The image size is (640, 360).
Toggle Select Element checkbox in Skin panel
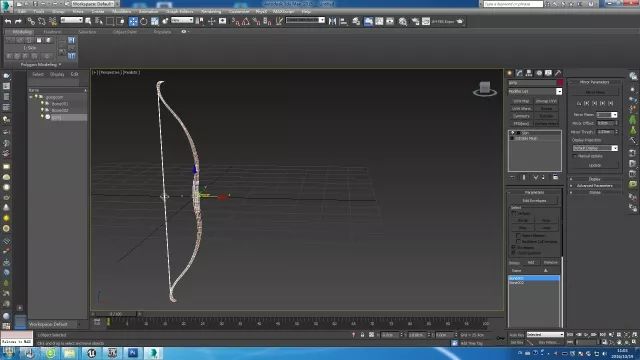pyautogui.click(x=518, y=236)
